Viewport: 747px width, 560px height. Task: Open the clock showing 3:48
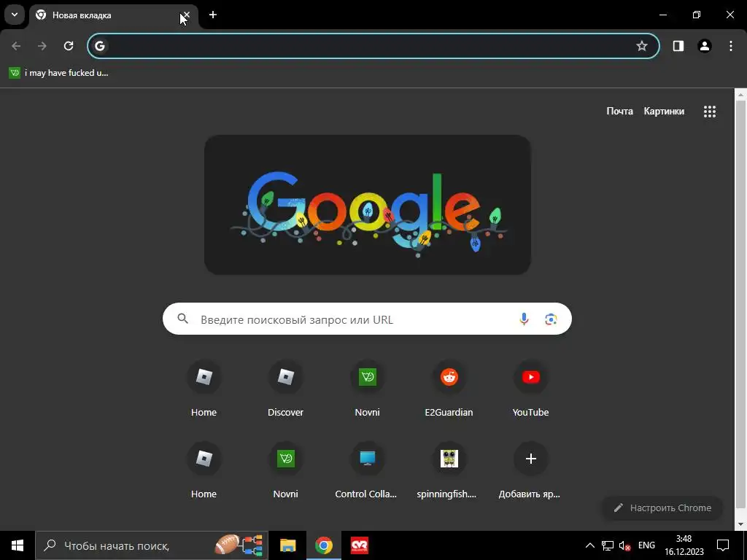coord(684,545)
